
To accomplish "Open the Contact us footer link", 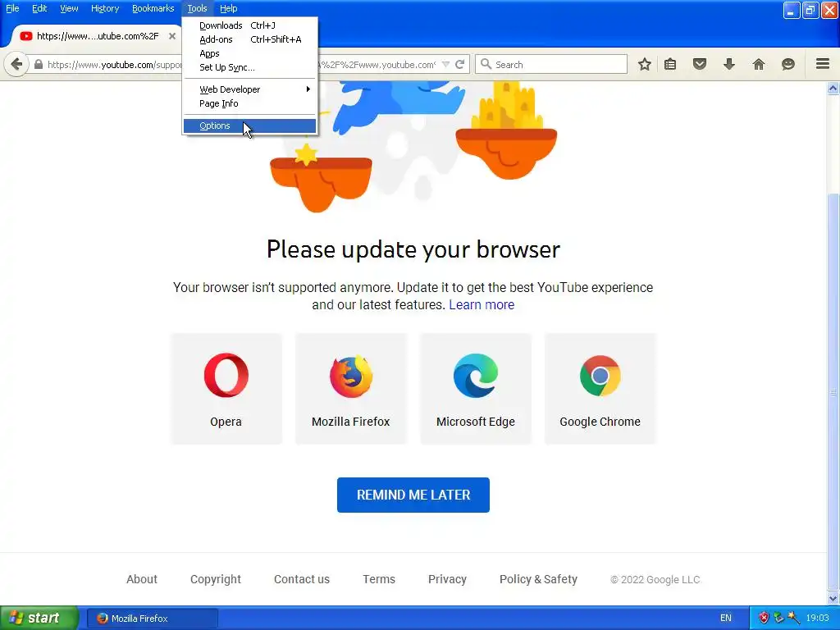I will pos(302,579).
